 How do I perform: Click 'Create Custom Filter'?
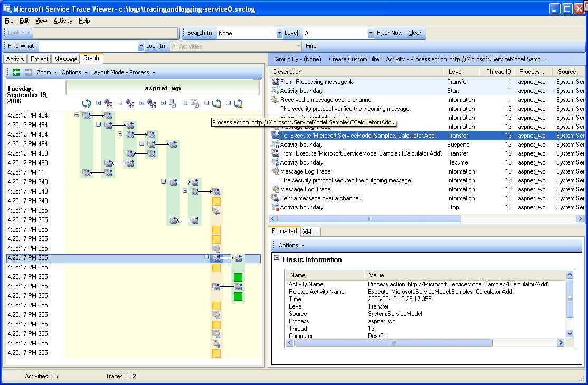(x=355, y=59)
